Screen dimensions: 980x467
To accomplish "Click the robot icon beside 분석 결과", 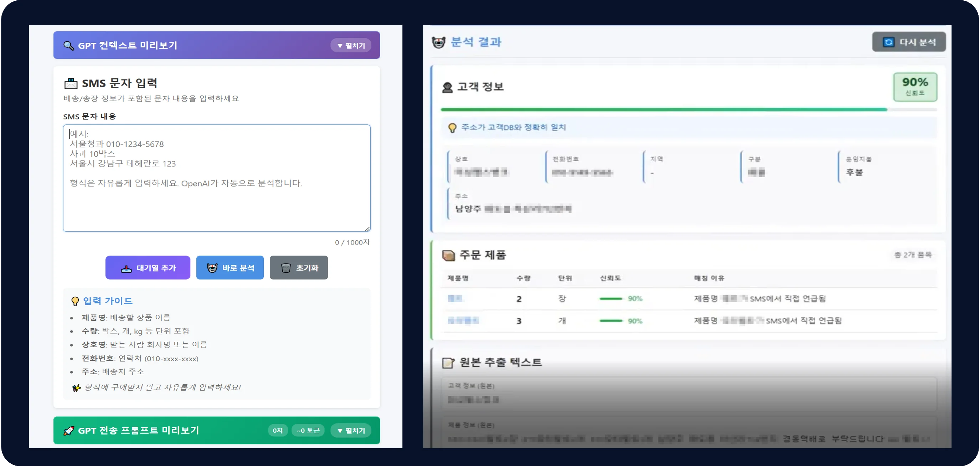I will point(439,42).
